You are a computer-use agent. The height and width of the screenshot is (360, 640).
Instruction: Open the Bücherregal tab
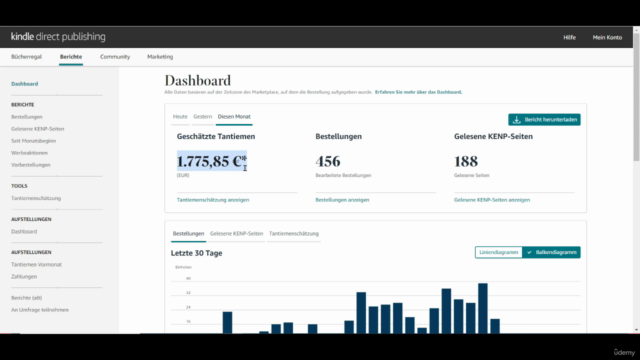pos(27,57)
